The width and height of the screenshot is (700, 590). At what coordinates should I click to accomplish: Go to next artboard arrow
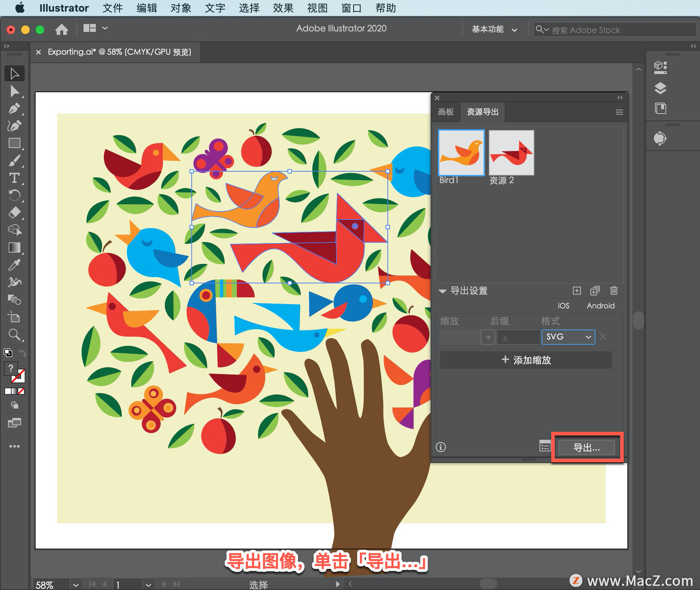click(164, 584)
